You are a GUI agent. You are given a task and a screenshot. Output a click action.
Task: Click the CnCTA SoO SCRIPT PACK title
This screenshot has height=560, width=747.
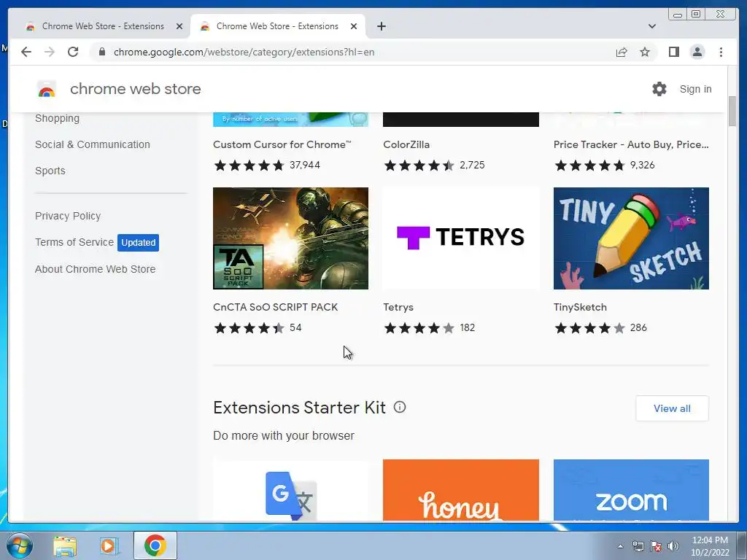tap(275, 307)
